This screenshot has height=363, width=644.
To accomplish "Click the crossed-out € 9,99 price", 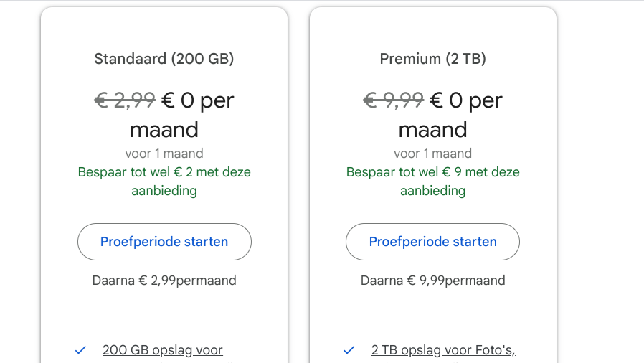I will [394, 100].
